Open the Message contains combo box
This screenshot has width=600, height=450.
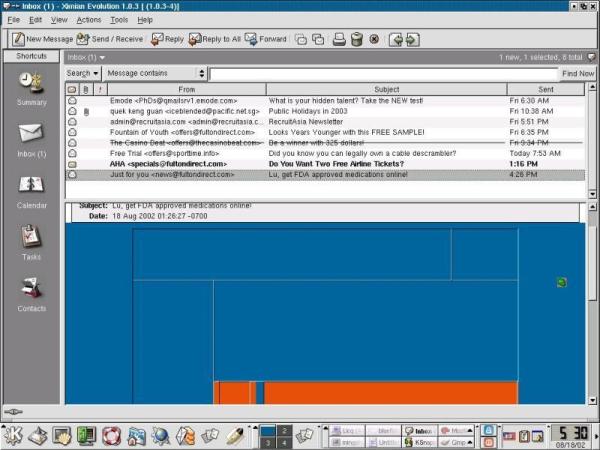155,73
